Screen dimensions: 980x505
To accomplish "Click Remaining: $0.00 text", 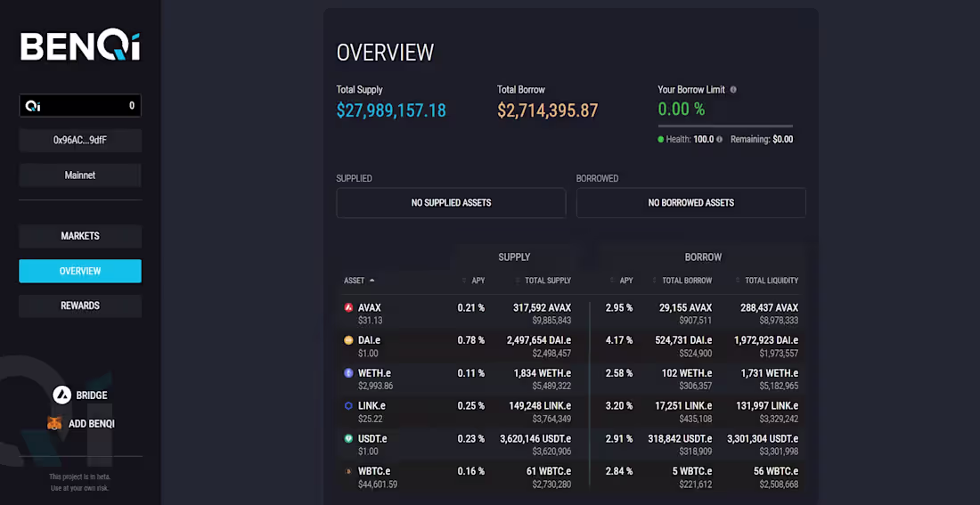I will 762,139.
